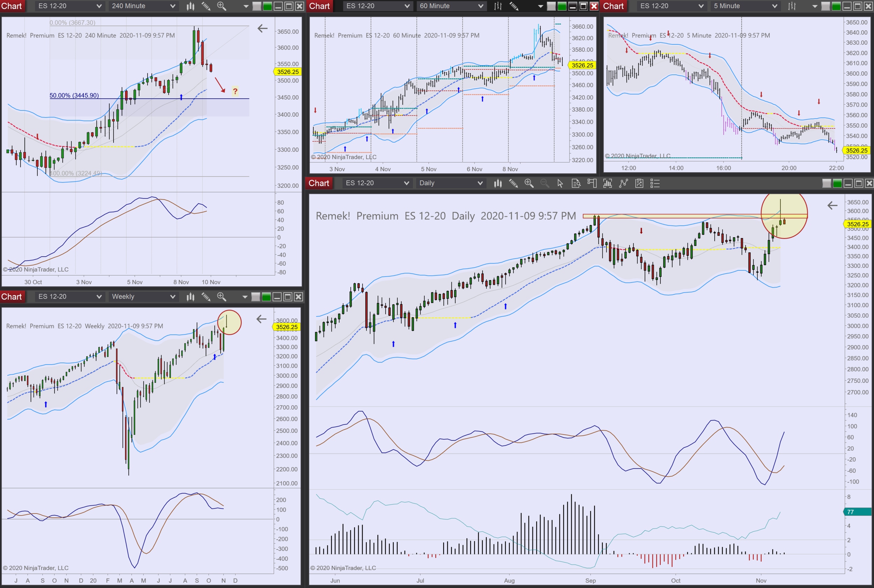The width and height of the screenshot is (874, 588).
Task: Click the yellow 3526.25 price marker on Daily chart
Action: tap(858, 224)
